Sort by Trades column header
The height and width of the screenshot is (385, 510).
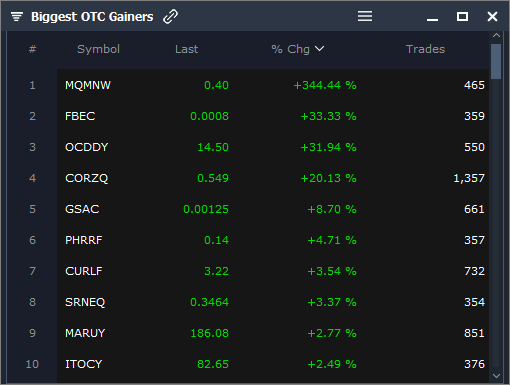(x=425, y=49)
